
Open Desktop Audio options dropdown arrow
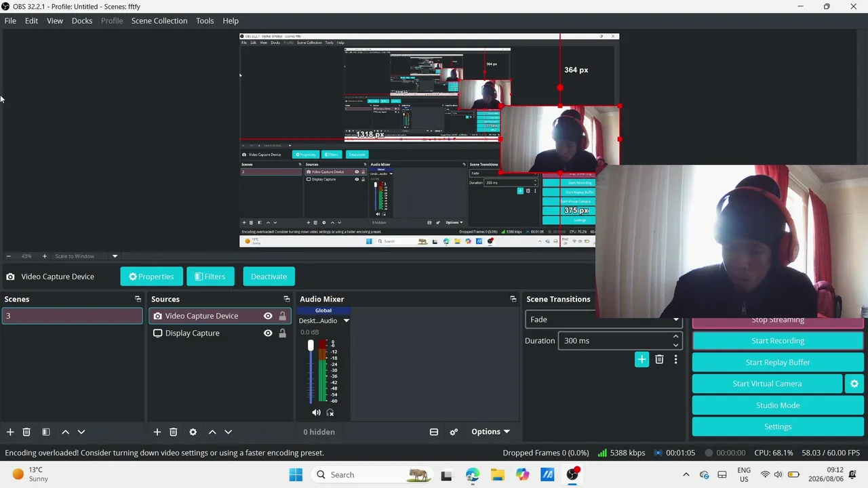click(x=346, y=321)
